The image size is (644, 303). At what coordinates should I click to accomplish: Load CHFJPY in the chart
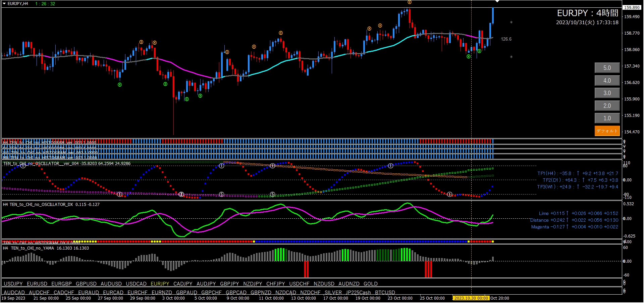click(x=276, y=284)
